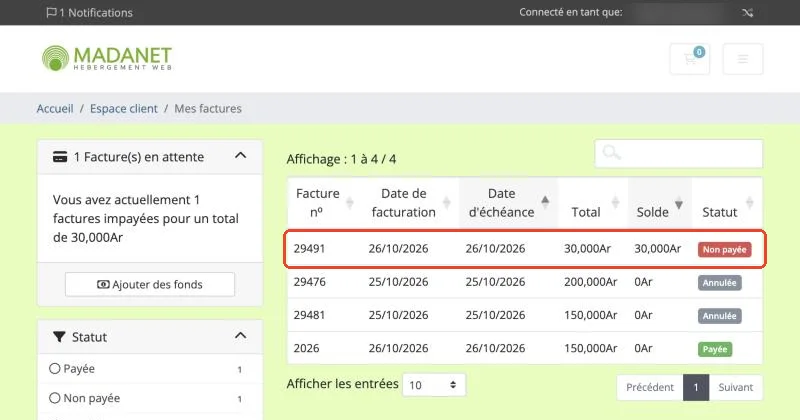The height and width of the screenshot is (420, 800).
Task: Sort by Total column arrows
Action: click(x=615, y=203)
